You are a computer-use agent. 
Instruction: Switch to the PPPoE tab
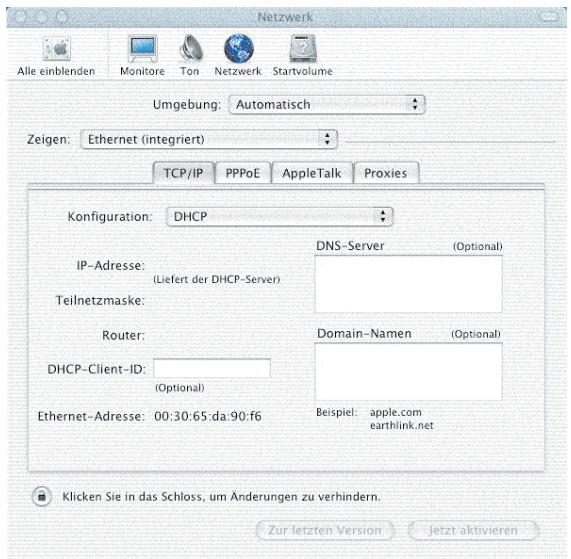pyautogui.click(x=243, y=173)
